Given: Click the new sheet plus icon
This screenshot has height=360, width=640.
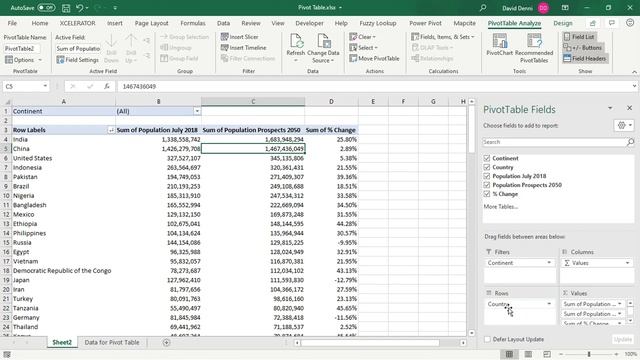Looking at the screenshot, I should [166, 342].
